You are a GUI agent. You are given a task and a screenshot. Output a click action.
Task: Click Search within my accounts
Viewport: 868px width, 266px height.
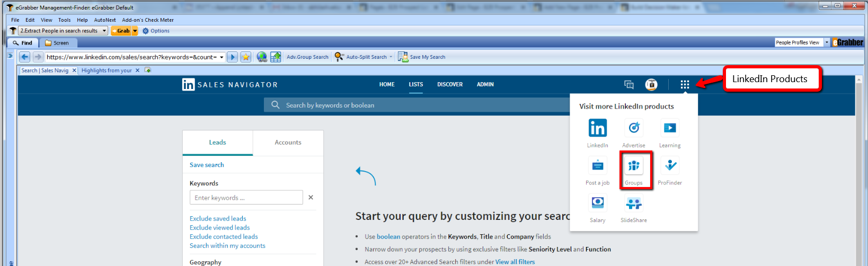(x=227, y=245)
